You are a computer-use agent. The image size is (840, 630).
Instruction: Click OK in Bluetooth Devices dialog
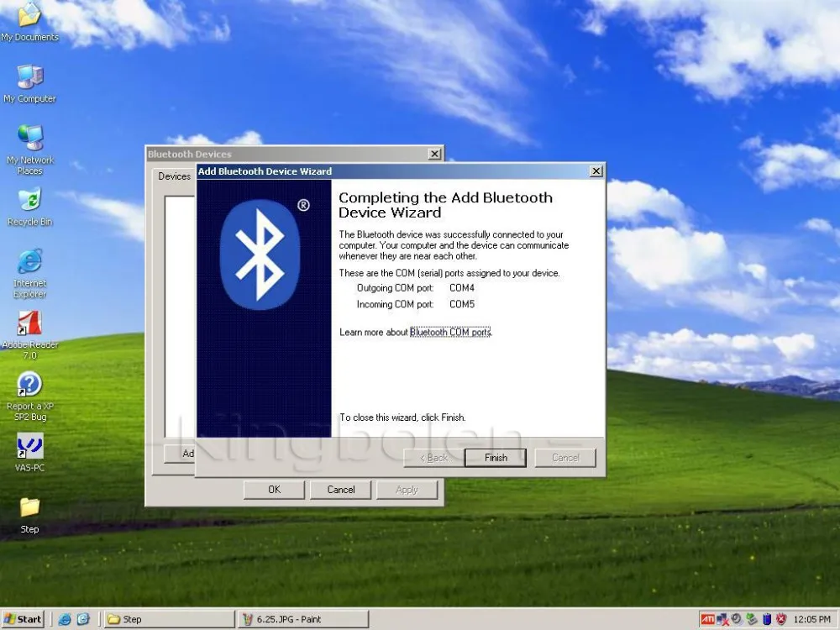(x=274, y=490)
